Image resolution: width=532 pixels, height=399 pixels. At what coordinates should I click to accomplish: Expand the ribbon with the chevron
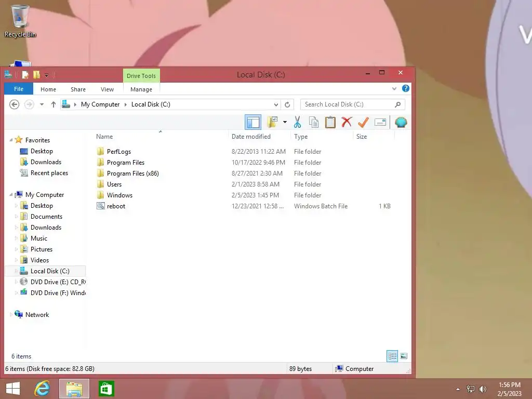click(x=394, y=88)
